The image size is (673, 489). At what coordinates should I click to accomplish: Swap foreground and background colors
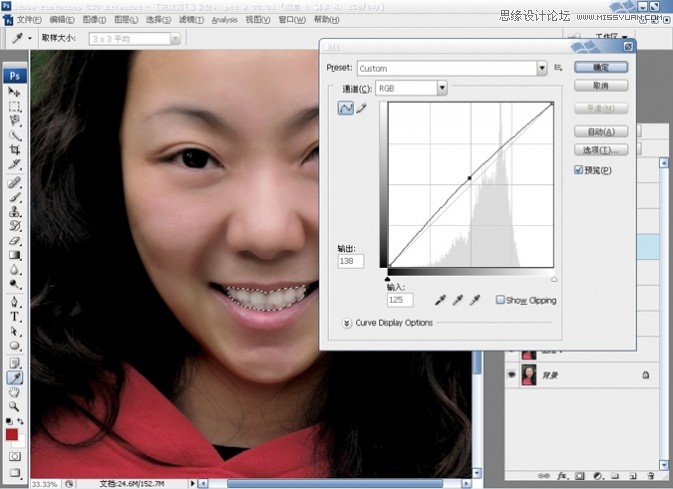tap(20, 421)
